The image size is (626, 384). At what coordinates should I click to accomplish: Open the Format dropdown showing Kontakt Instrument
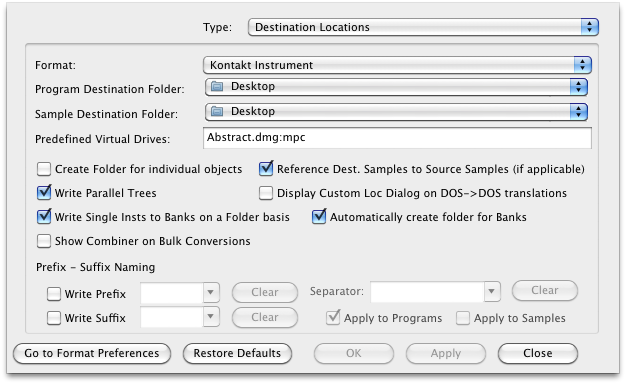[397, 65]
